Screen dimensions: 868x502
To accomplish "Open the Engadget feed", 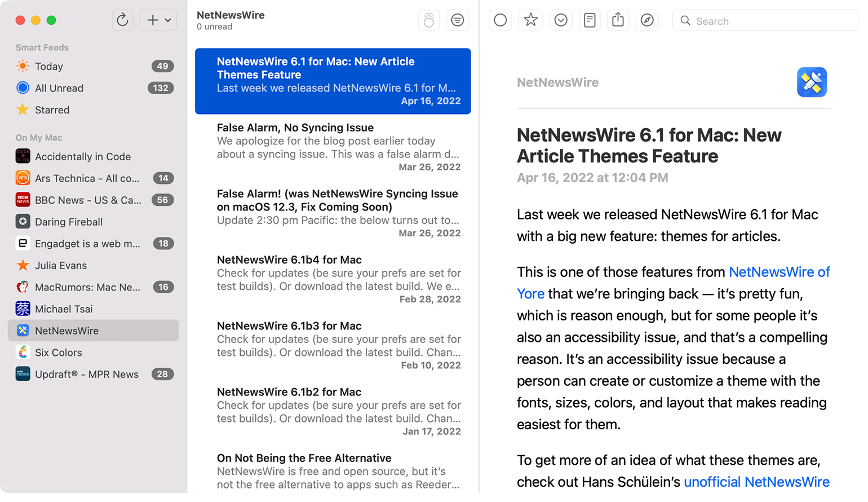I will 93,244.
